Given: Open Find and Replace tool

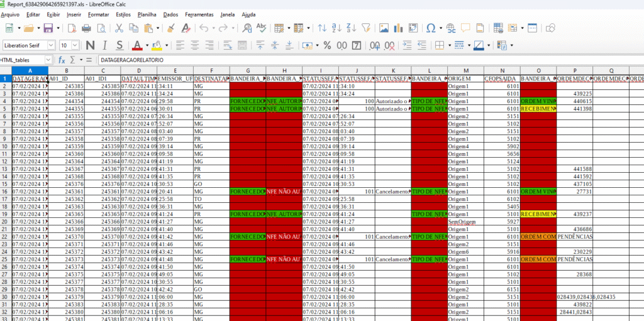Looking at the screenshot, I should (x=247, y=28).
